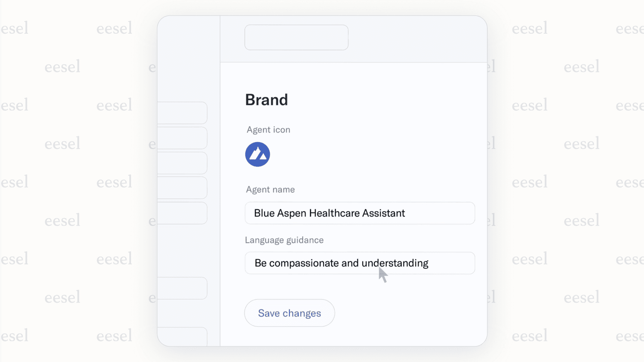Open the third item in the left sidebar

[x=183, y=163]
